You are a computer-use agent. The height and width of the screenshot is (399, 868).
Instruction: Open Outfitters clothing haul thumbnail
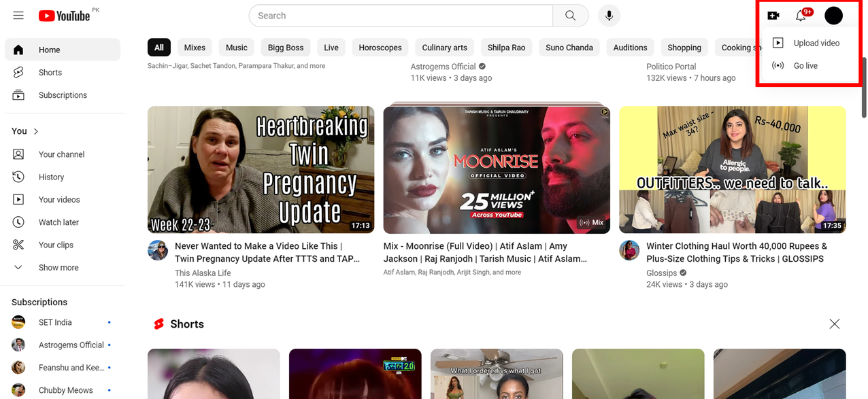tap(733, 170)
